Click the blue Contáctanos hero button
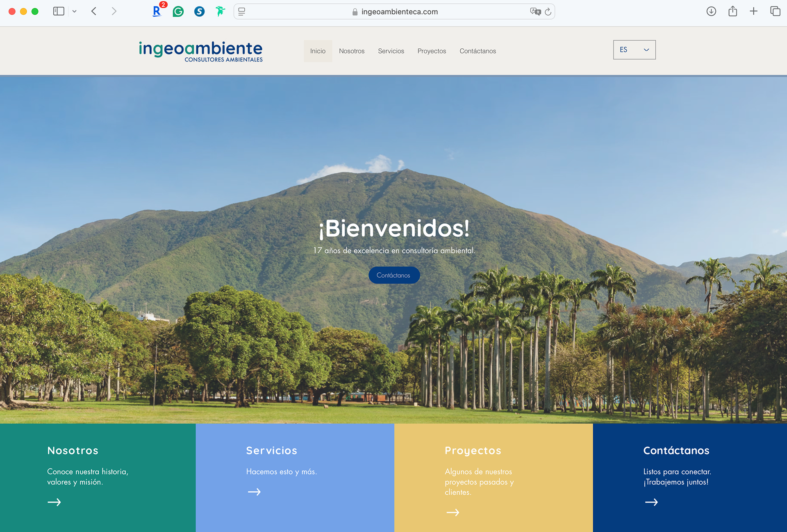Image resolution: width=787 pixels, height=532 pixels. tap(394, 275)
